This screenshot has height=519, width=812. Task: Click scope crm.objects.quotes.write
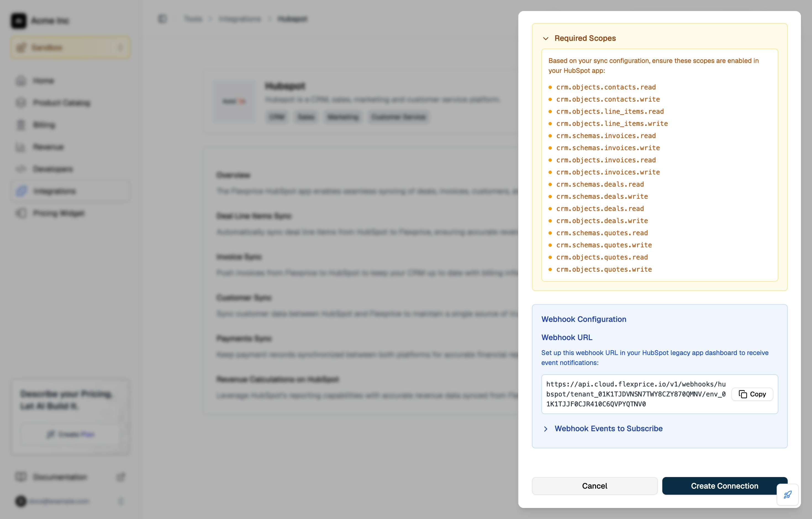(x=604, y=269)
